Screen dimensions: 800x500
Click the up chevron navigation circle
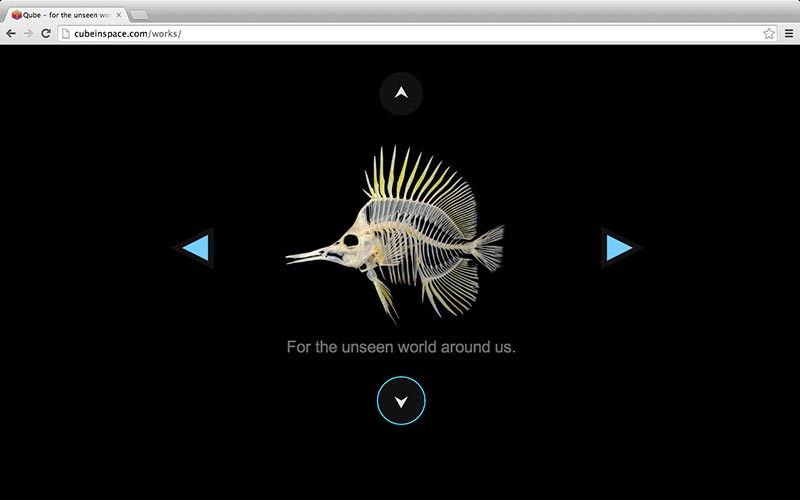tap(401, 93)
